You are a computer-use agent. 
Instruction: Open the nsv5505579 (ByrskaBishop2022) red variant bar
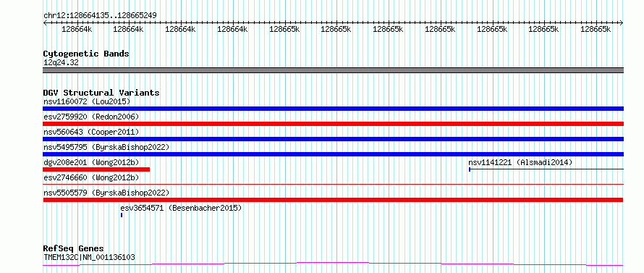pos(333,200)
